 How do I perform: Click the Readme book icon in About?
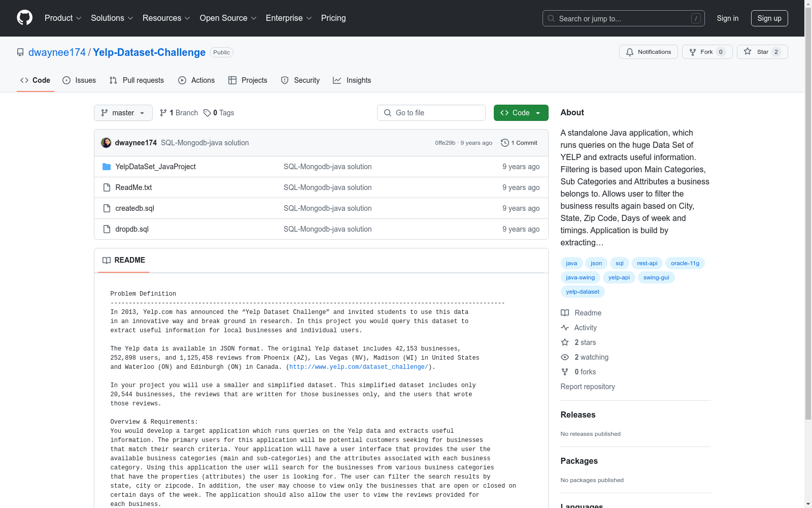pyautogui.click(x=565, y=313)
